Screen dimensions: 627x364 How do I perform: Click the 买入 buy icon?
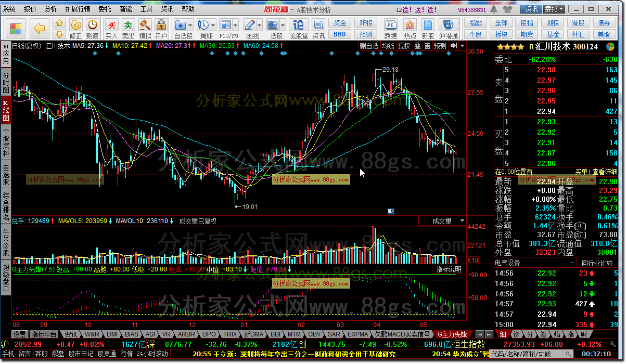pyautogui.click(x=111, y=29)
